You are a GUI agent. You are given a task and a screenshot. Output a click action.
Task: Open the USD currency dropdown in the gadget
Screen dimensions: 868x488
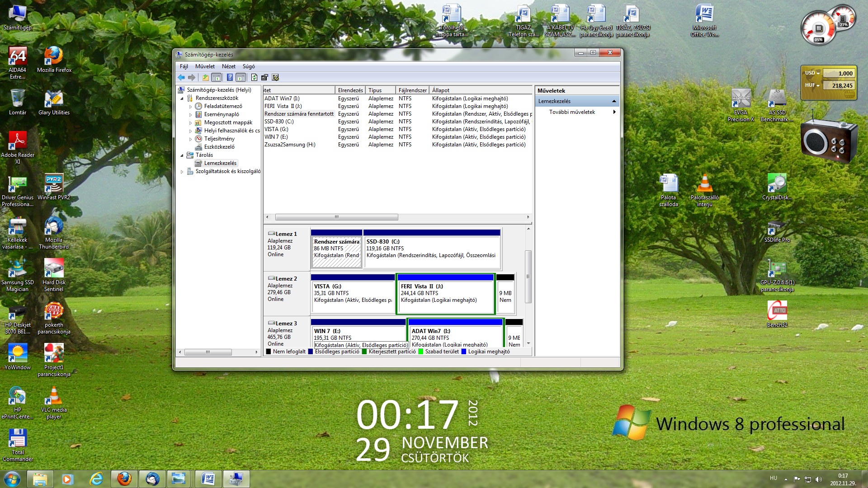(x=812, y=73)
